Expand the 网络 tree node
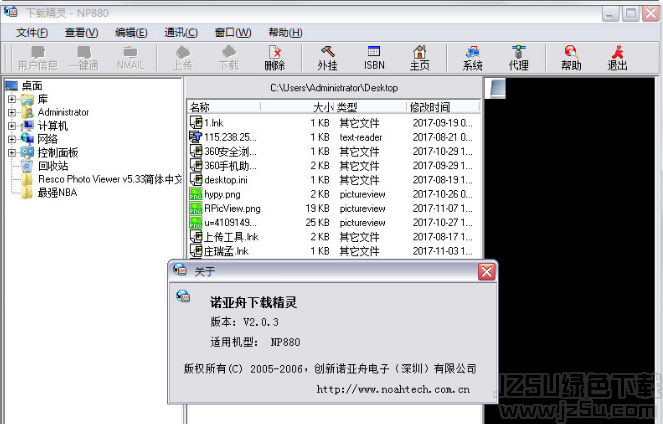Image resolution: width=663 pixels, height=424 pixels. pos(12,139)
